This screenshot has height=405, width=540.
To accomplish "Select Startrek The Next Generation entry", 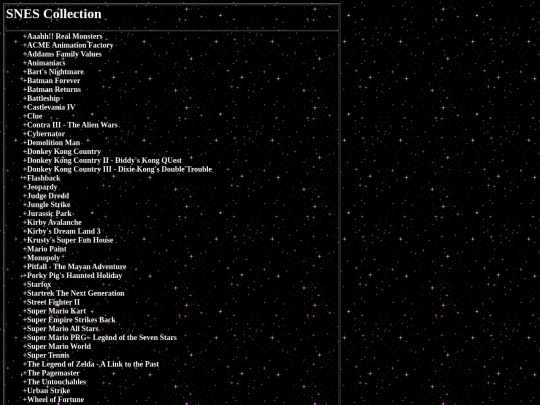I will pos(76,294).
